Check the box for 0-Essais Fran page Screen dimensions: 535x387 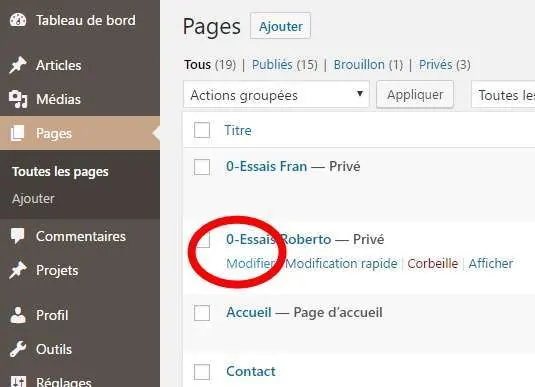click(x=202, y=167)
